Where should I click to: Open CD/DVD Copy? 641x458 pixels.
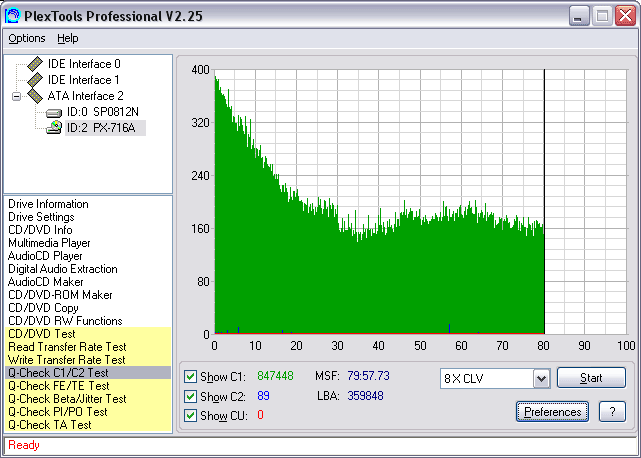(43, 308)
